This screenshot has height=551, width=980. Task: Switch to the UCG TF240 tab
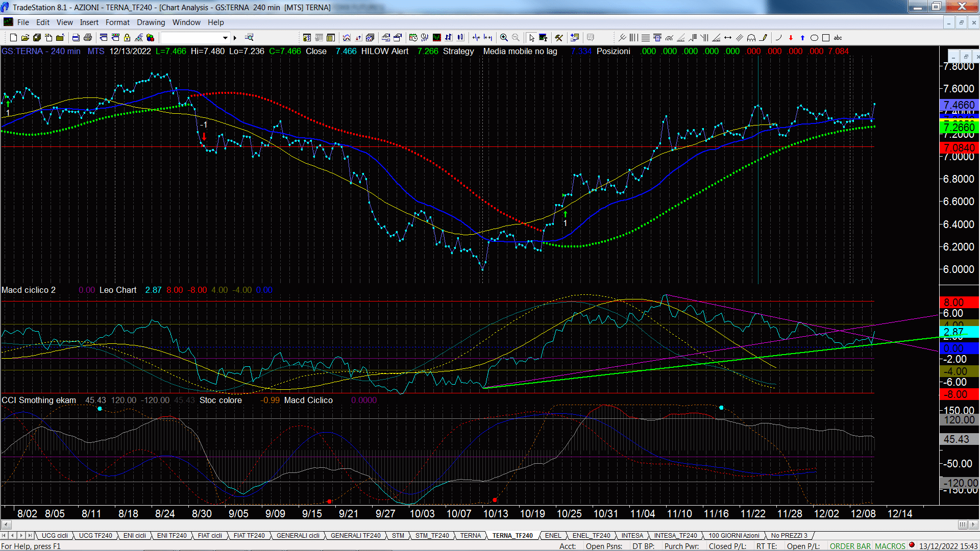[95, 536]
